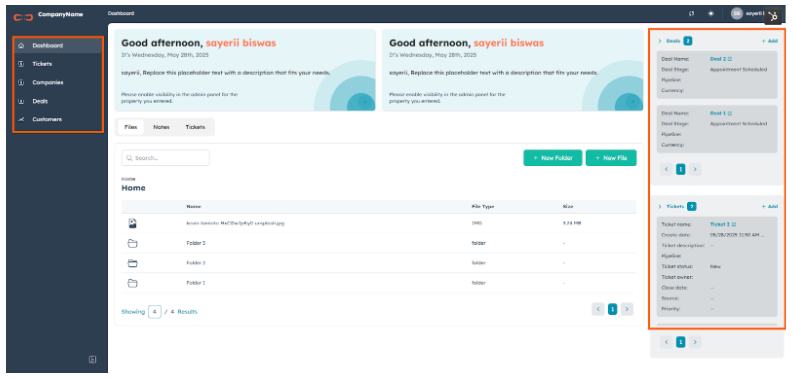Click the IMG file type cell

point(476,223)
